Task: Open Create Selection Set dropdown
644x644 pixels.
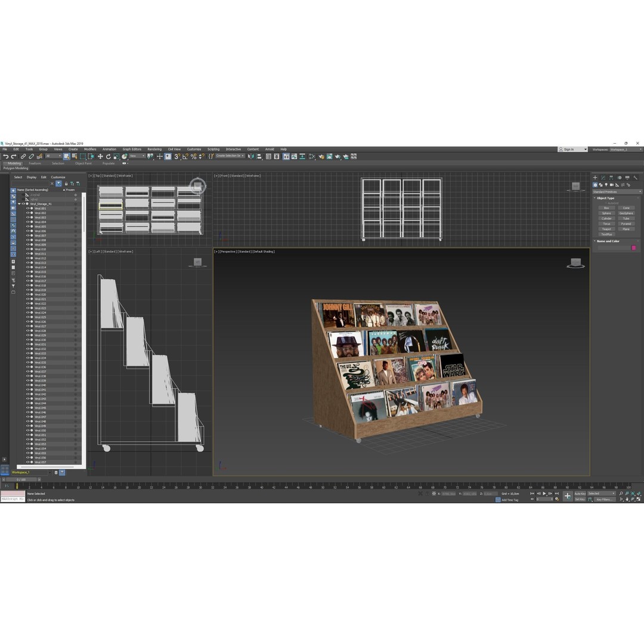Action: click(x=230, y=156)
